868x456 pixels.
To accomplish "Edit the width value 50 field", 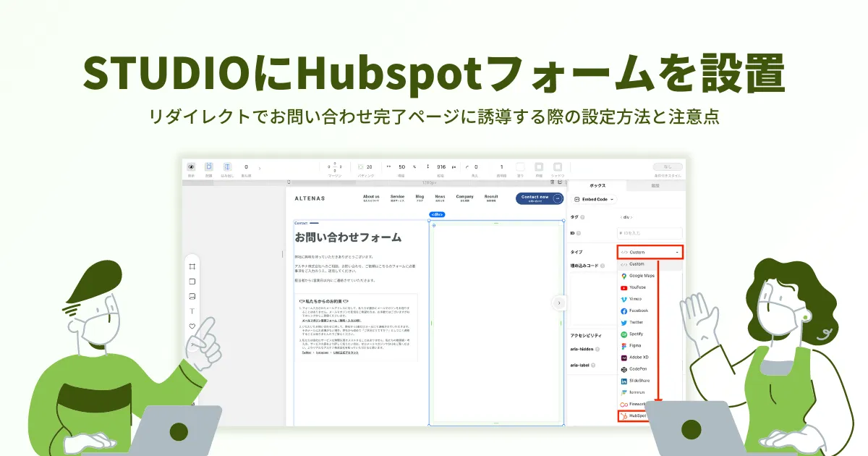I will pyautogui.click(x=402, y=166).
